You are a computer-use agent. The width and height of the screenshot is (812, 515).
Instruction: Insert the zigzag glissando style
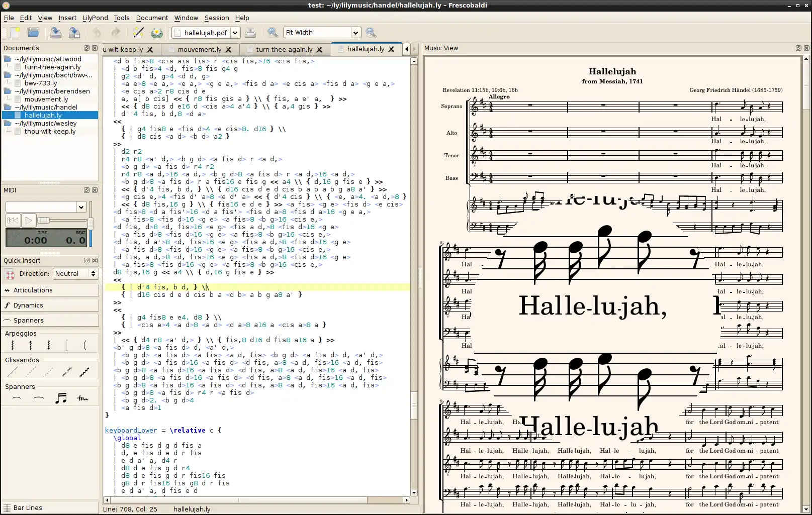point(66,372)
